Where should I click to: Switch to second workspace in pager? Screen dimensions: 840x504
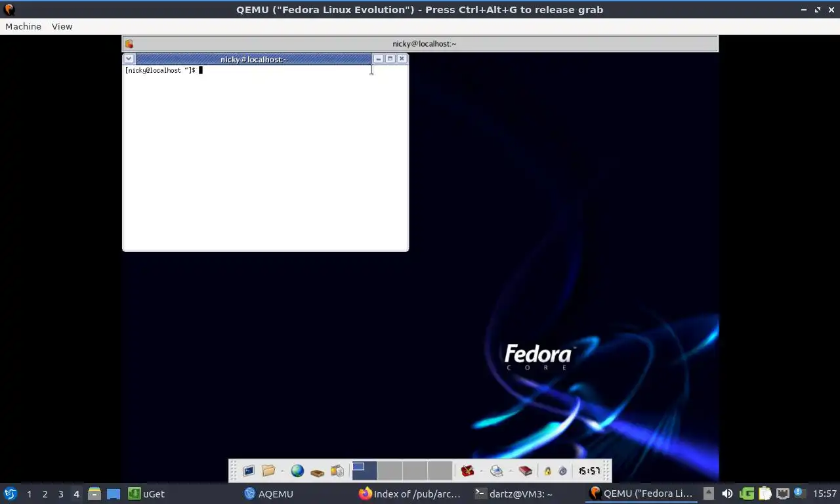click(x=390, y=471)
